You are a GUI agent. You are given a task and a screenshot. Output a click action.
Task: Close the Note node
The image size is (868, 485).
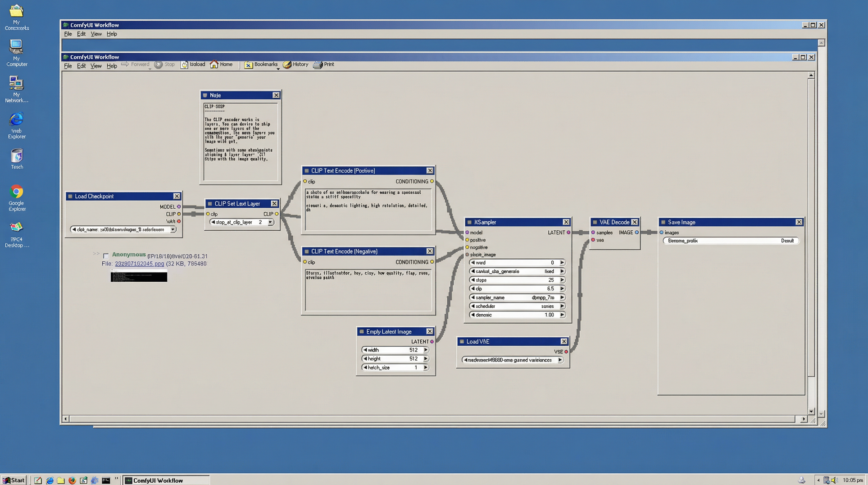tap(276, 96)
